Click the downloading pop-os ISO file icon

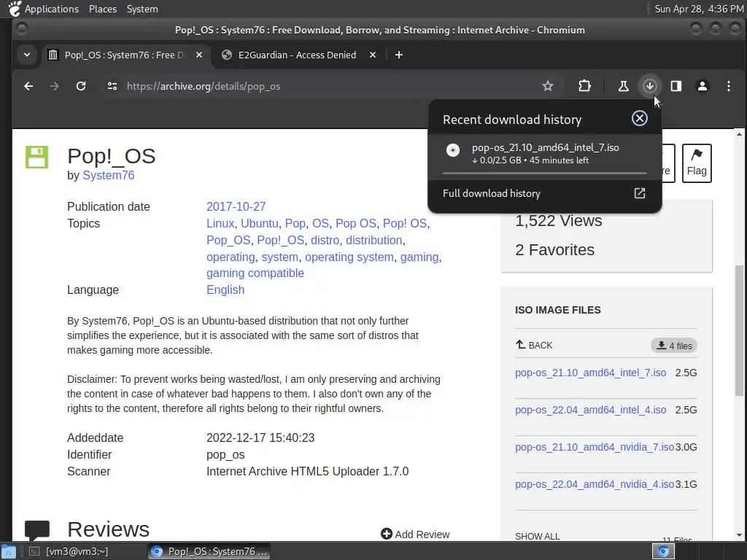pyautogui.click(x=453, y=150)
